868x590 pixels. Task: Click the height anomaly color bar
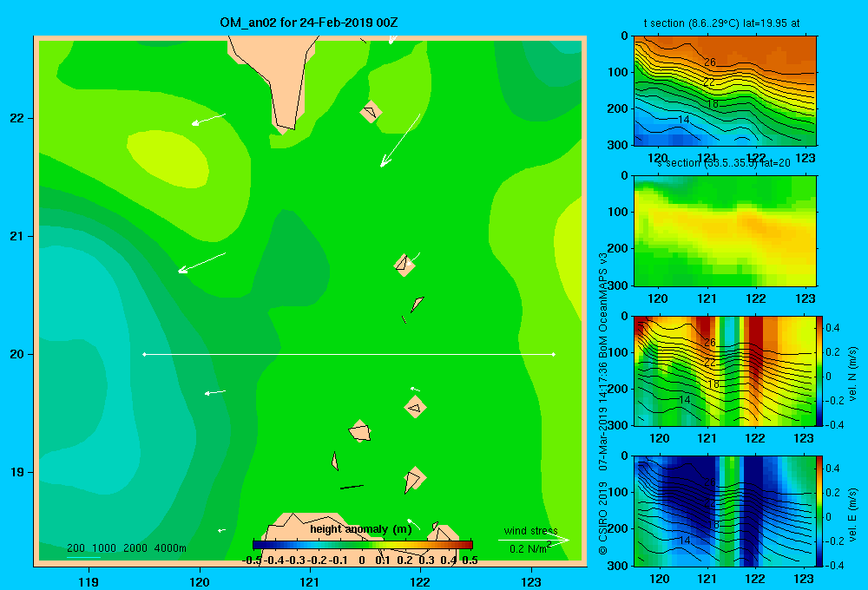[x=363, y=545]
